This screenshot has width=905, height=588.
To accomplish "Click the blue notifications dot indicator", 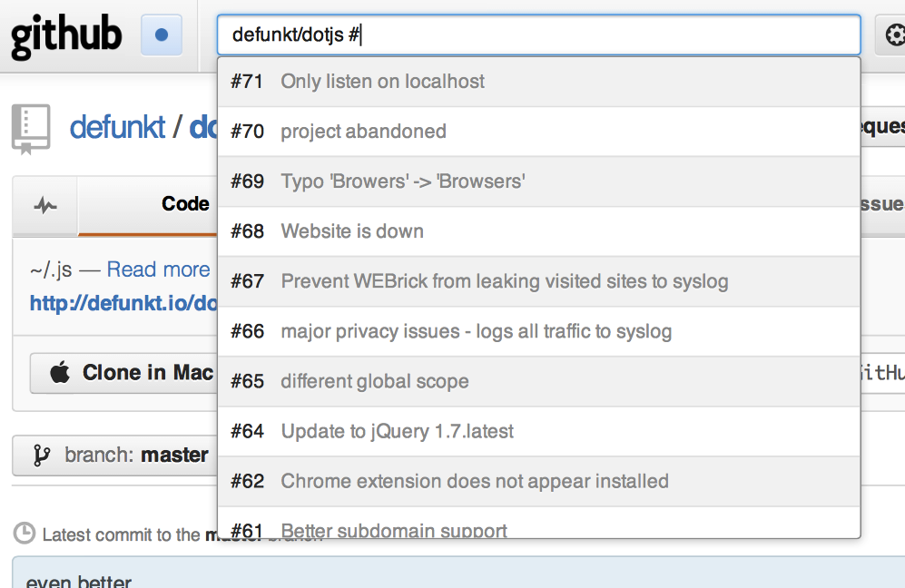I will coord(162,35).
